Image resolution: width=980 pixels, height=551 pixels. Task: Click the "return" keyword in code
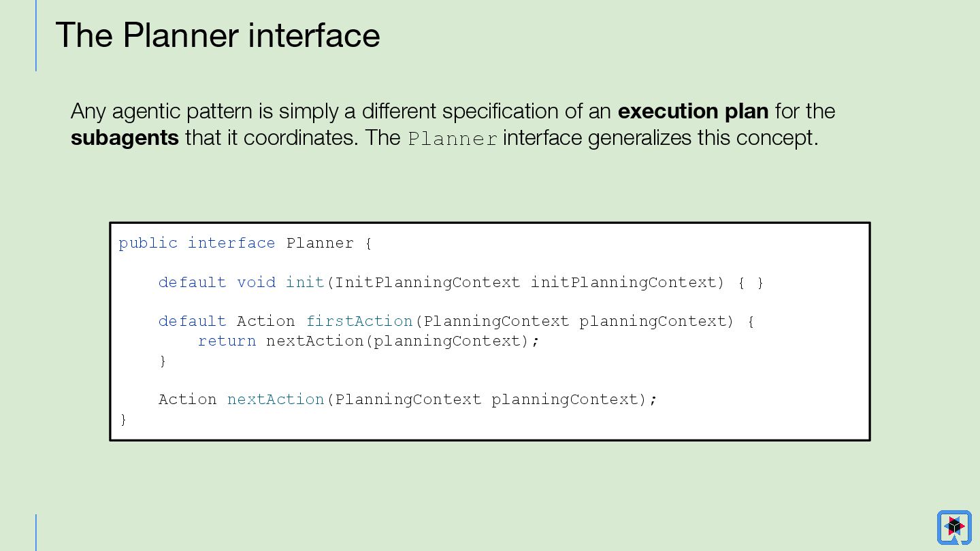tap(227, 341)
